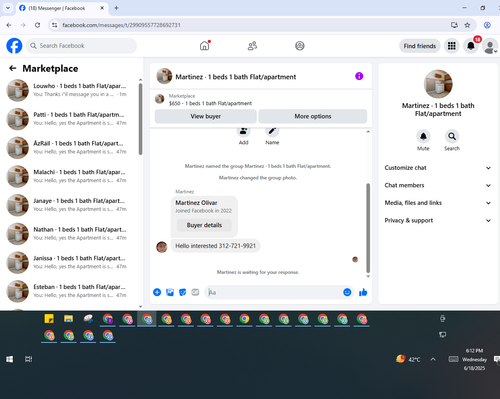The width and height of the screenshot is (500, 399).
Task: Open Malachi apartment conversation
Action: (x=68, y=176)
